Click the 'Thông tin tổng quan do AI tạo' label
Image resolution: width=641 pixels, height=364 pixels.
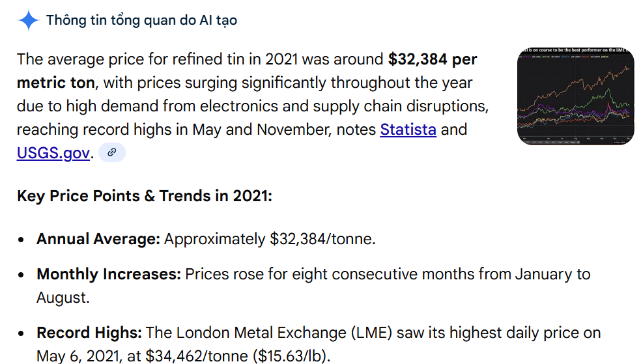[x=141, y=20]
